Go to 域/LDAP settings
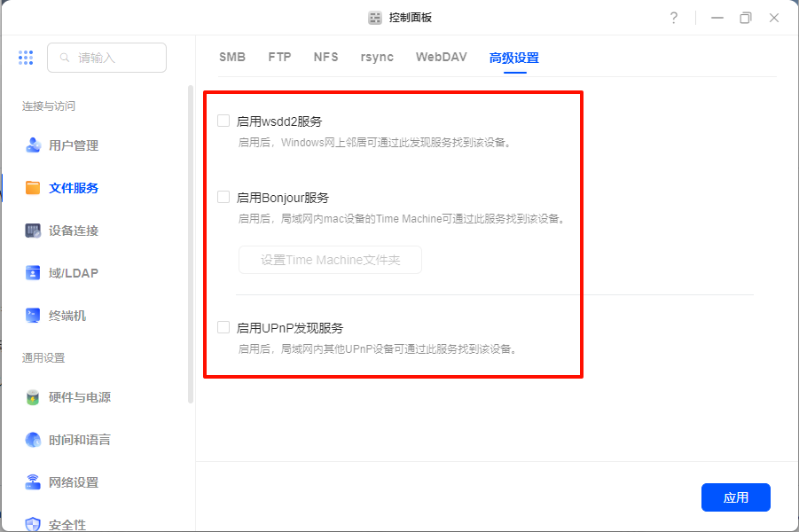This screenshot has height=532, width=799. point(74,273)
